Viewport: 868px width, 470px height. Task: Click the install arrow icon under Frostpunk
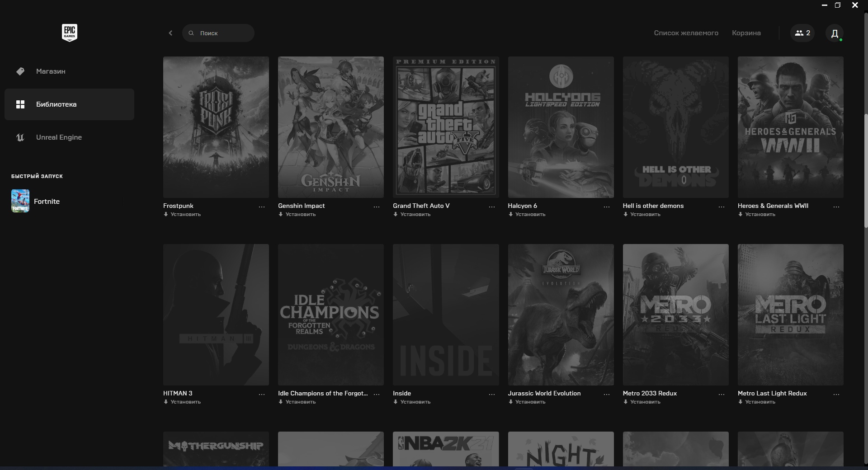coord(166,214)
